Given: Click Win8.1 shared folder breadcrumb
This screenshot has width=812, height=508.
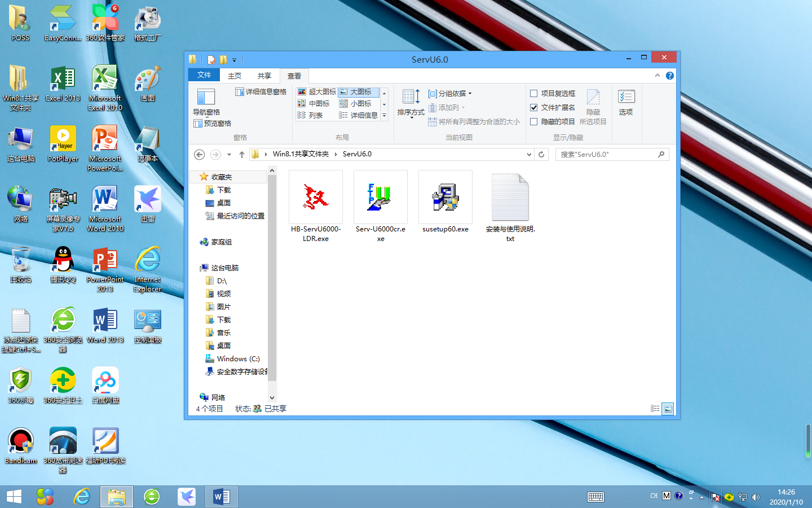Looking at the screenshot, I should click(x=301, y=154).
